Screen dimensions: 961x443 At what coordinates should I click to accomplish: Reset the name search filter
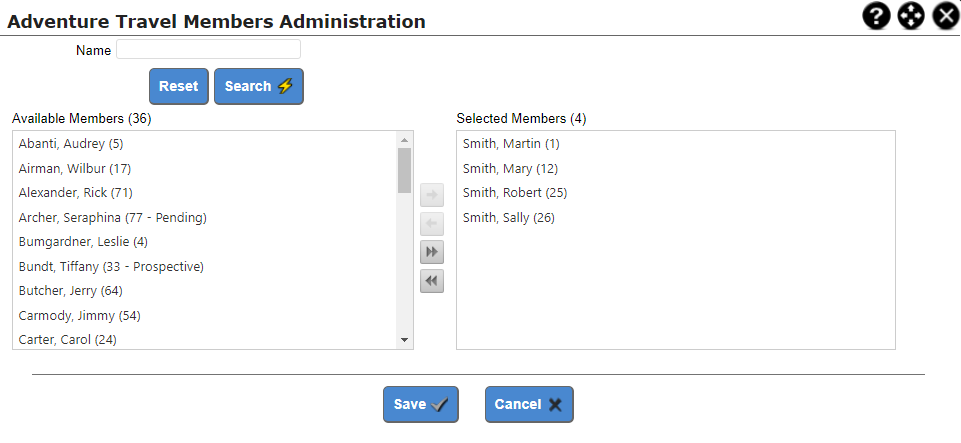point(179,86)
